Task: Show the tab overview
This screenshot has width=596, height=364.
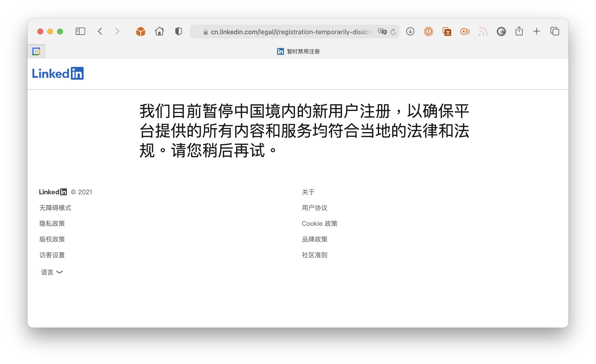Action: (x=555, y=31)
